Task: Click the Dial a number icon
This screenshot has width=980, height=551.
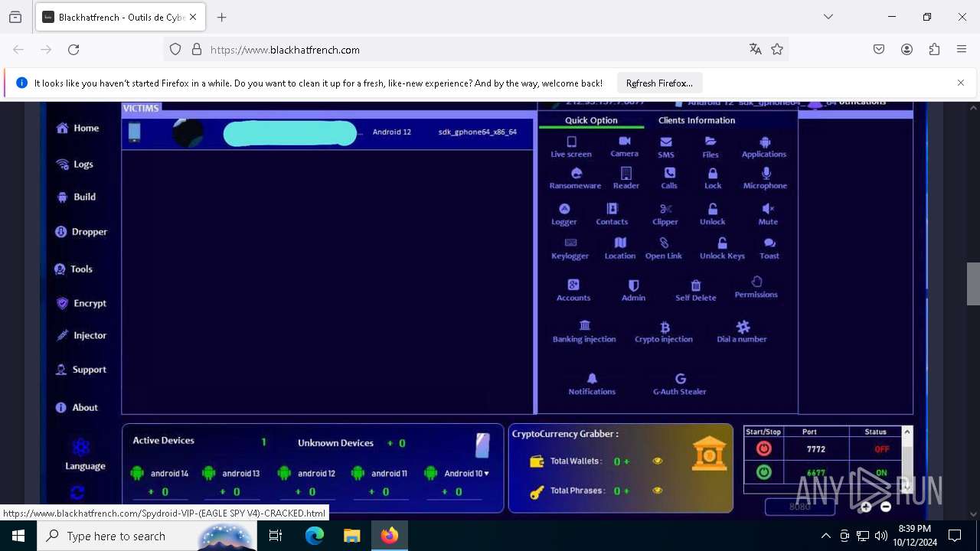Action: tap(743, 327)
